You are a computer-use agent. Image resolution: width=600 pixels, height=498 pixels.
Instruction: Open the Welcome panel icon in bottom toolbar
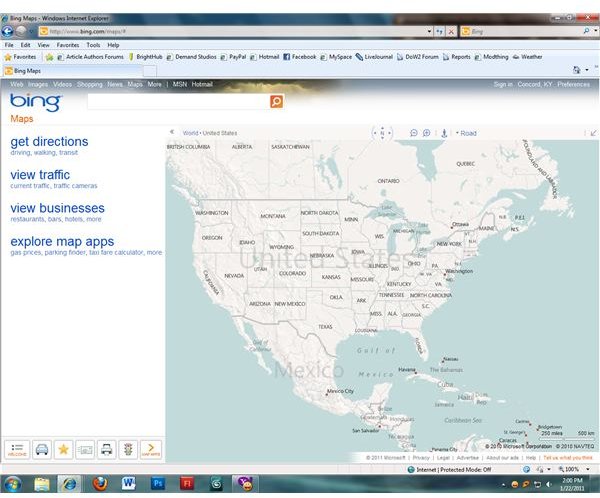click(x=17, y=449)
